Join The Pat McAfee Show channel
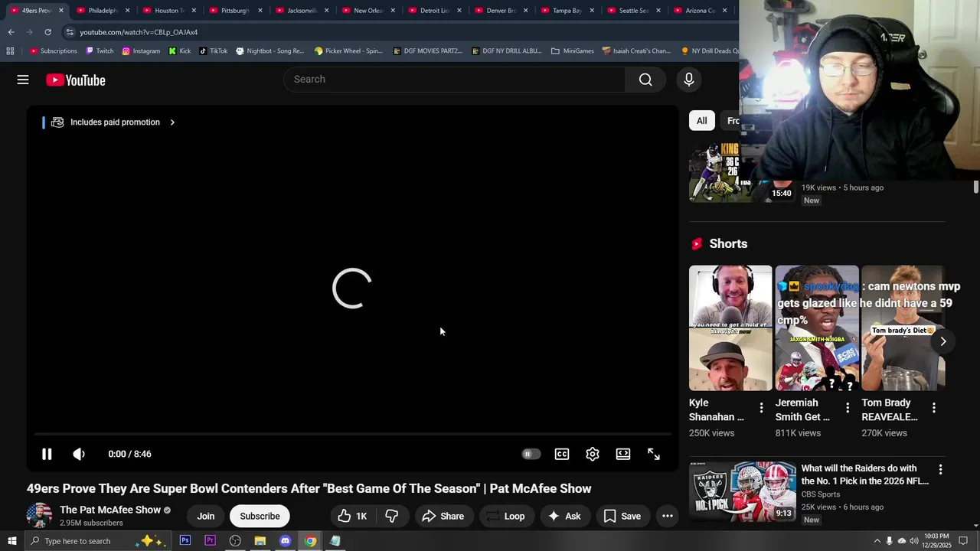The image size is (980, 551). (x=206, y=516)
